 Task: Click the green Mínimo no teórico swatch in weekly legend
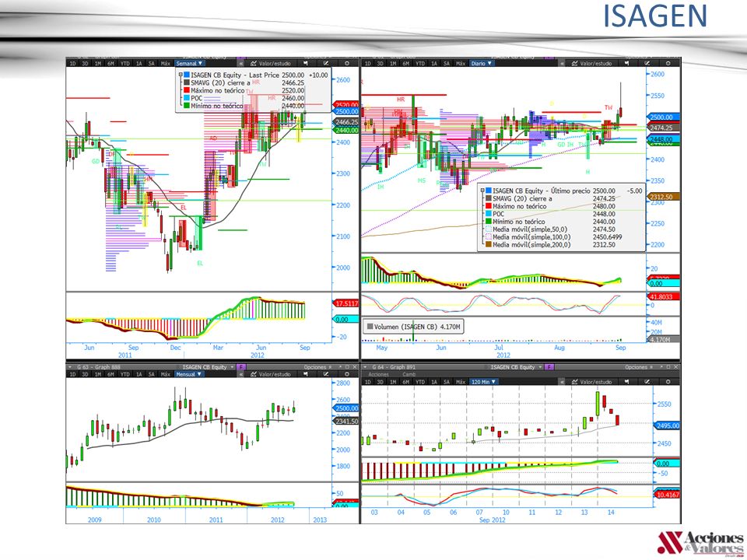click(x=187, y=105)
